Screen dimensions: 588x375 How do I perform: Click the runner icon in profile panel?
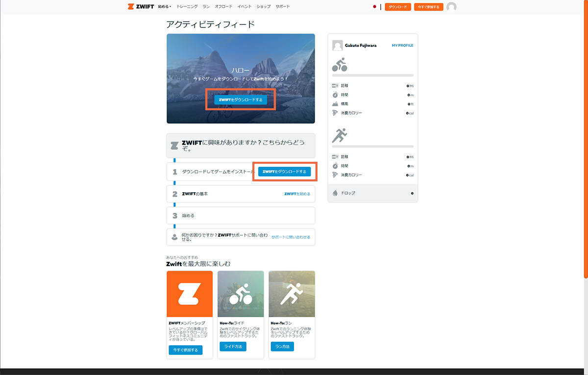pos(340,135)
